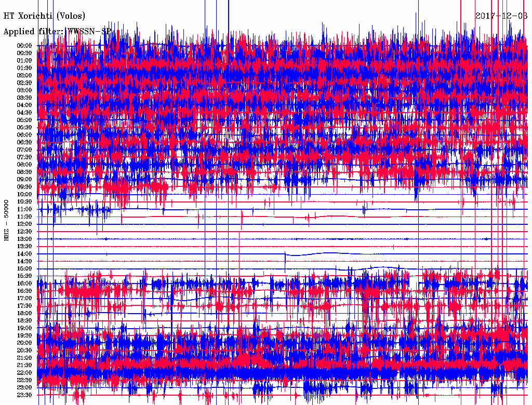
Task: Select the 04:30 time row label
Action: point(24,113)
